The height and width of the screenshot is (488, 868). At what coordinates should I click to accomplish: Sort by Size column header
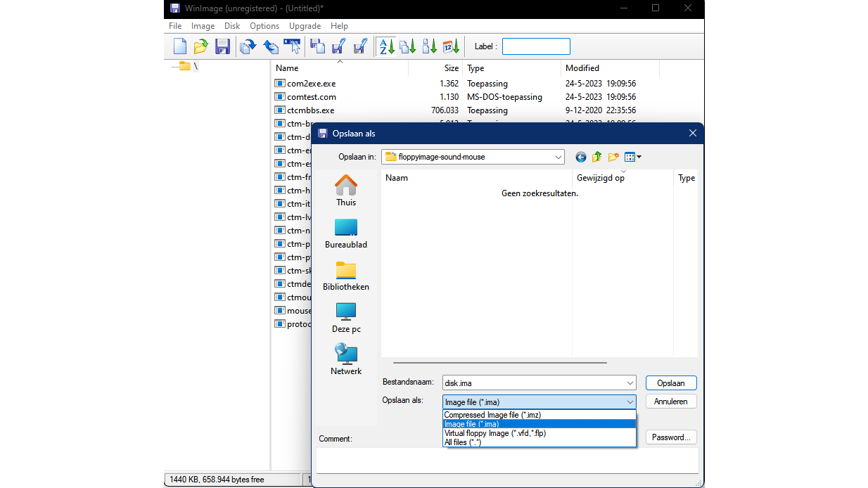[x=435, y=68]
